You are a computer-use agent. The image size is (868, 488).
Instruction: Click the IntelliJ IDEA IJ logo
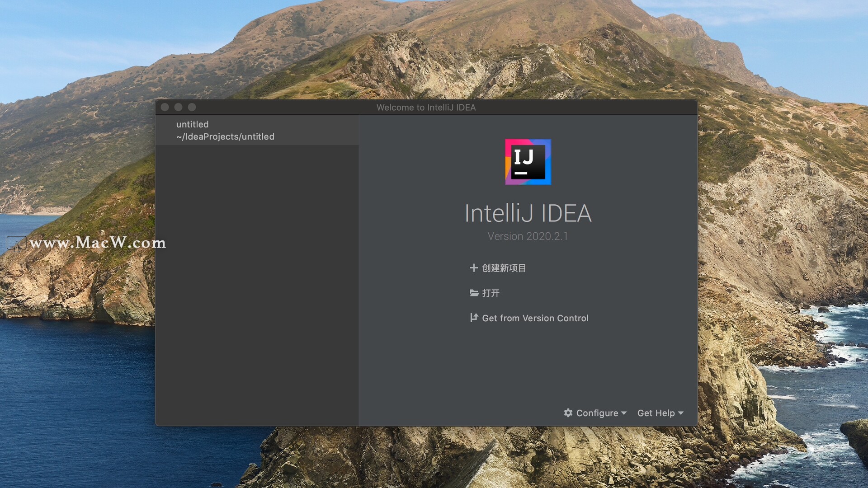(x=528, y=162)
